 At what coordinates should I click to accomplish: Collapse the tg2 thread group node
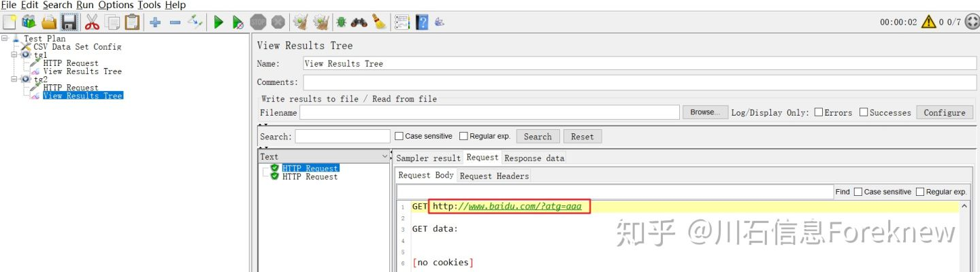click(x=14, y=79)
